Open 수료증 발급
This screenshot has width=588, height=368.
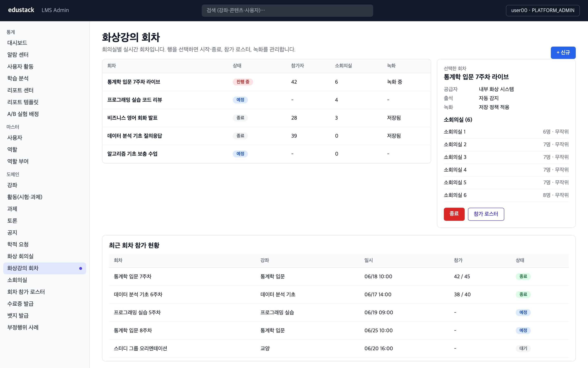tap(45, 304)
